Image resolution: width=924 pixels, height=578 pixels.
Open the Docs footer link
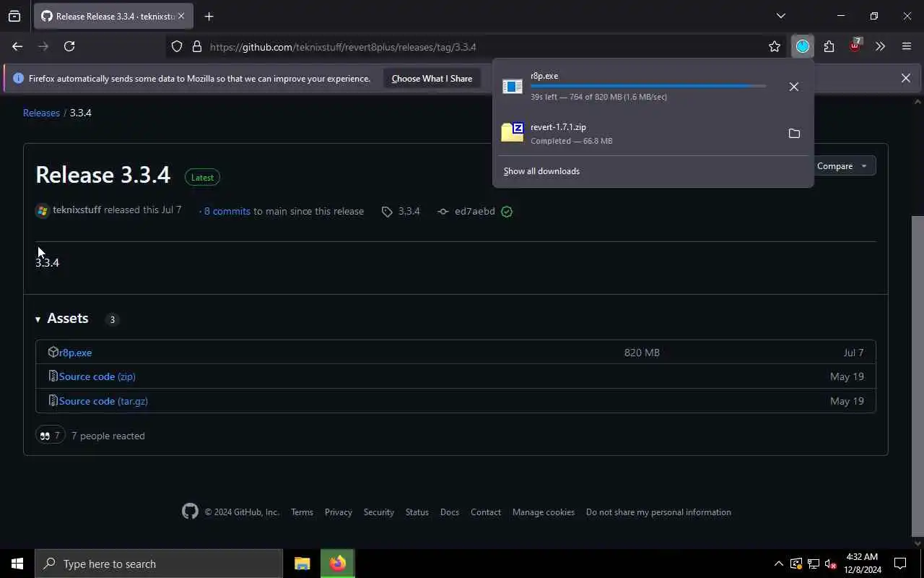click(450, 512)
